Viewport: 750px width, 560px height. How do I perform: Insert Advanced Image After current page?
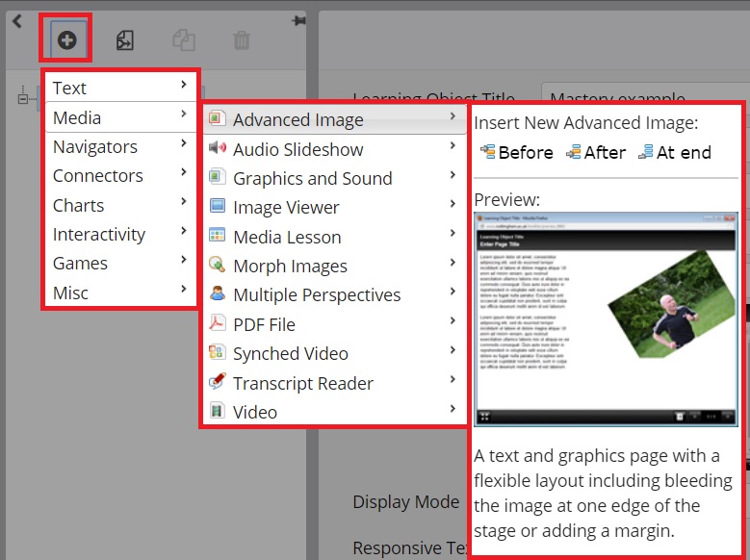596,152
